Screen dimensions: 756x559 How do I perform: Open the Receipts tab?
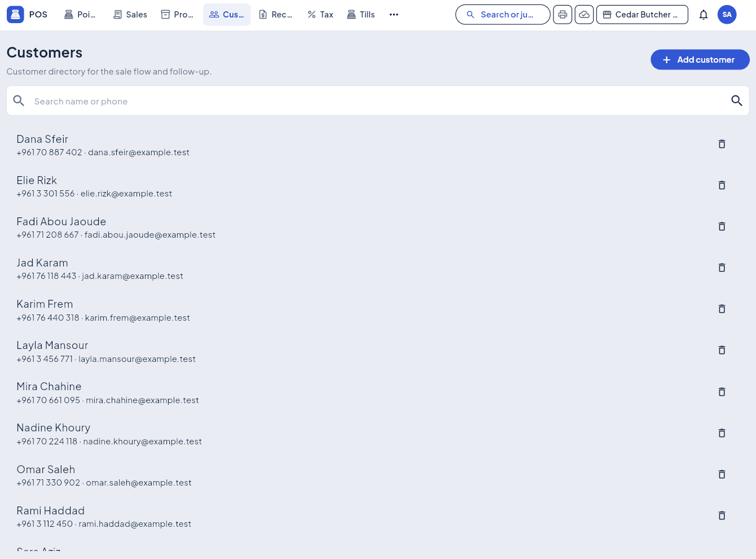click(x=276, y=15)
